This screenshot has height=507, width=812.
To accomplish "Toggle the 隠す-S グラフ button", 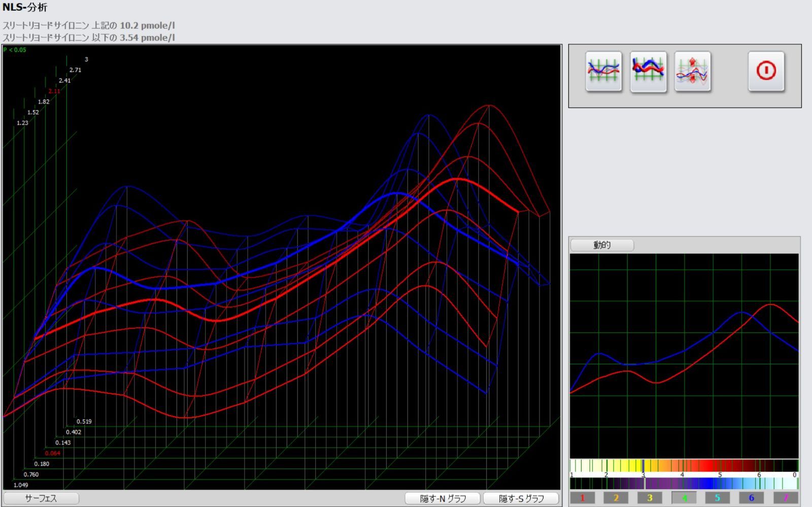I will [521, 498].
